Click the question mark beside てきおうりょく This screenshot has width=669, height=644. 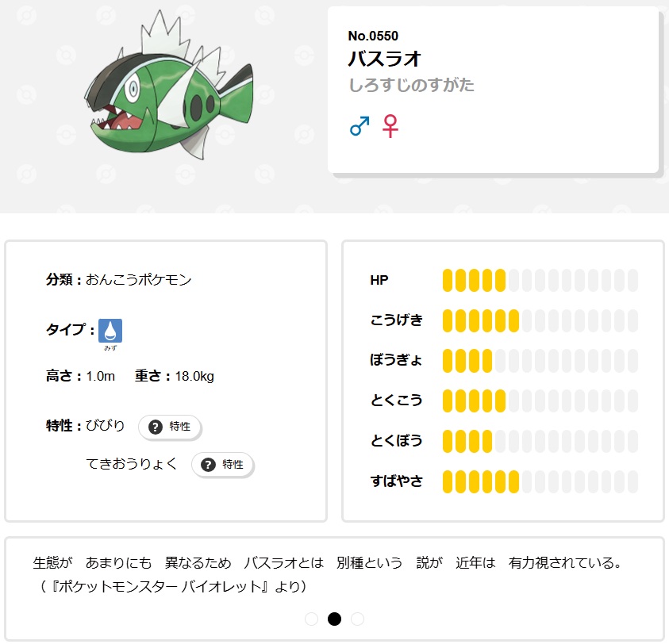click(x=208, y=465)
